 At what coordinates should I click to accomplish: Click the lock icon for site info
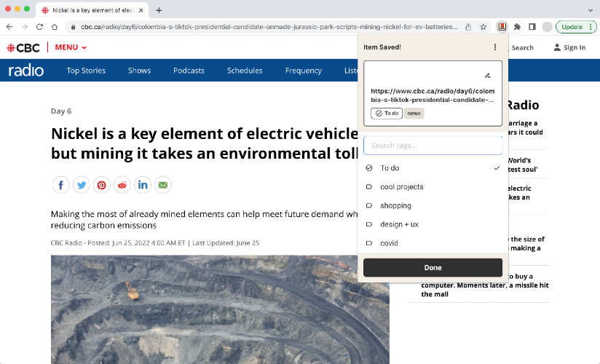click(73, 27)
